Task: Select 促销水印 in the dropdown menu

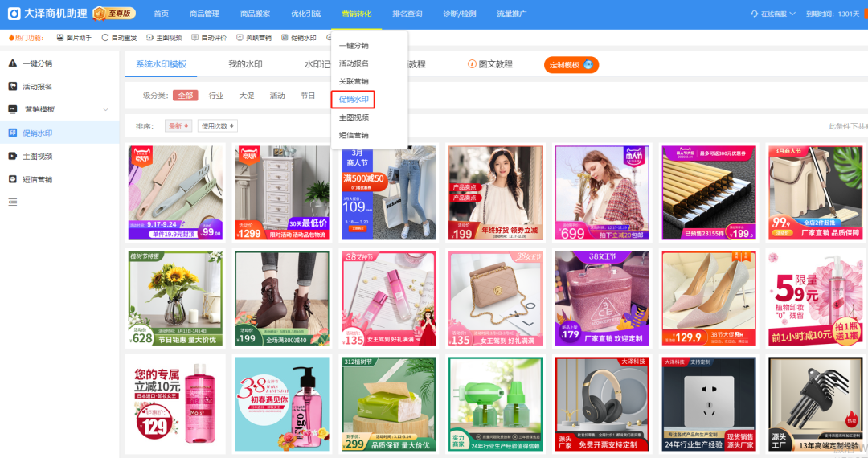Action: pyautogui.click(x=354, y=100)
